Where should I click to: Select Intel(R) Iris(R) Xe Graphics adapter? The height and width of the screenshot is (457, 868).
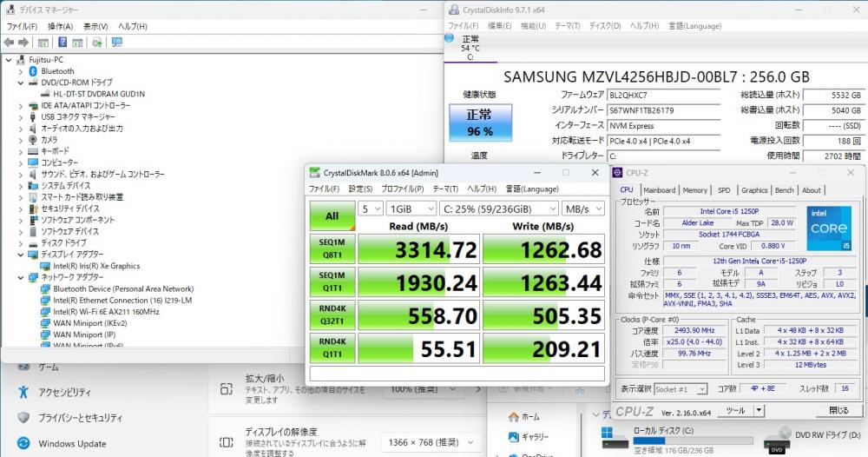click(x=96, y=266)
